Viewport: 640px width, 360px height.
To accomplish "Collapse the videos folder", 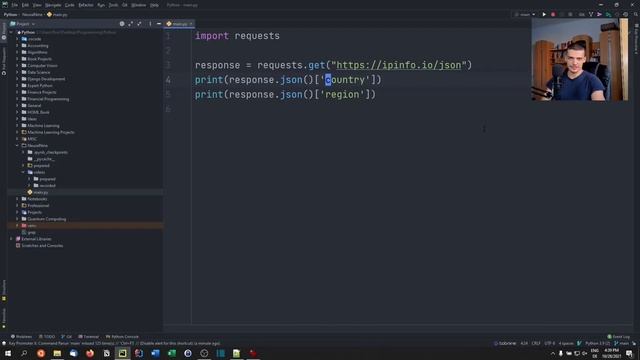I will tap(23, 172).
